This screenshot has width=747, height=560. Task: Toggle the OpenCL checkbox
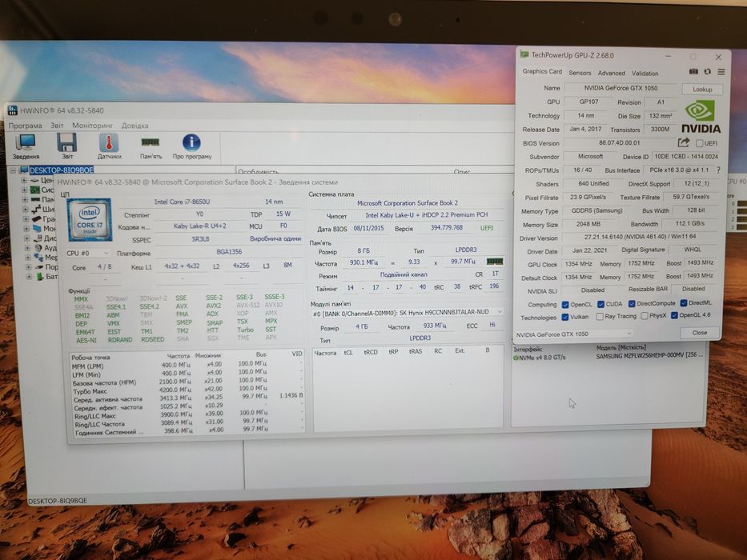click(x=565, y=305)
